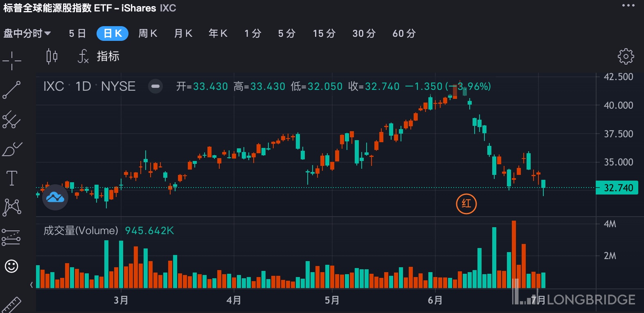Click the 高=33.430 high value
The image size is (644, 313).
[259, 86]
